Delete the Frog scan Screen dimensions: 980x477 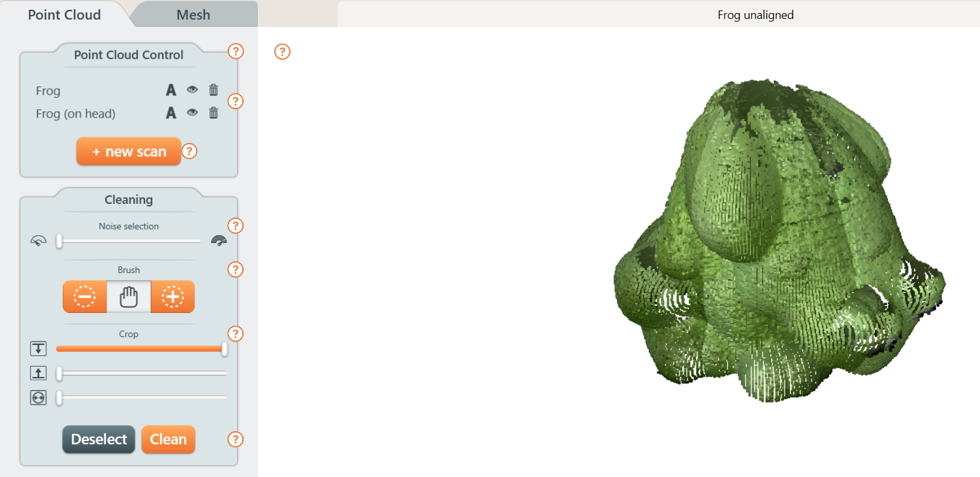pos(213,90)
